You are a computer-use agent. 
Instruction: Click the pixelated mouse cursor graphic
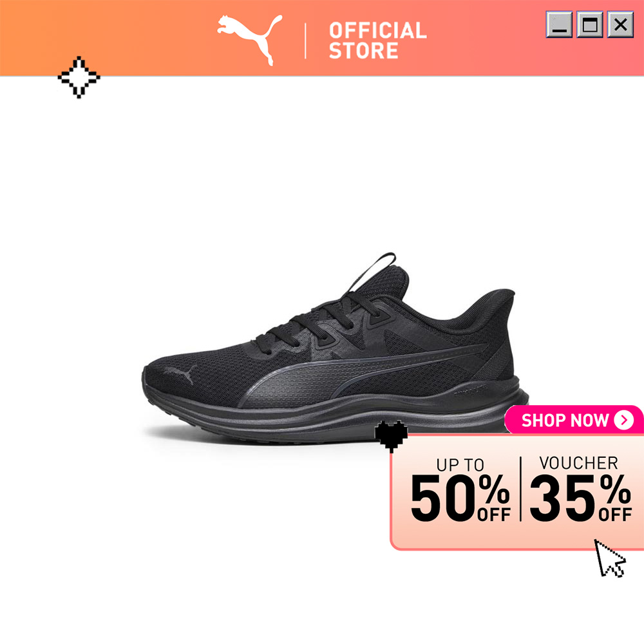[x=610, y=558]
